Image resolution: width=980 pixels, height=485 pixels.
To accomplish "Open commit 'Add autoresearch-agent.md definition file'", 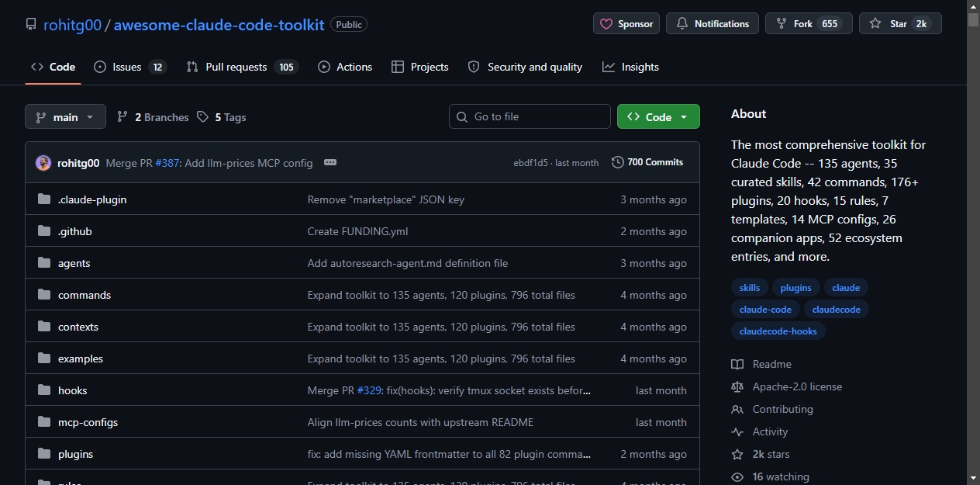I will 408,263.
